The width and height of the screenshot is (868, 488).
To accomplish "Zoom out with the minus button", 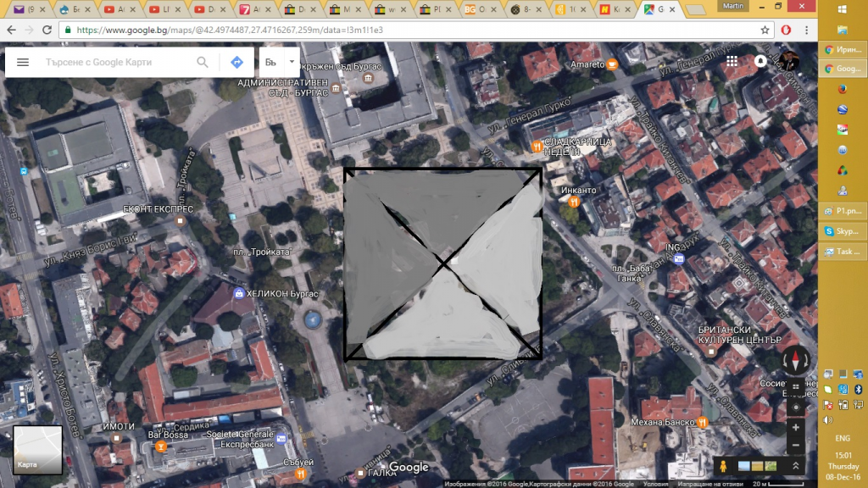I will (x=795, y=446).
